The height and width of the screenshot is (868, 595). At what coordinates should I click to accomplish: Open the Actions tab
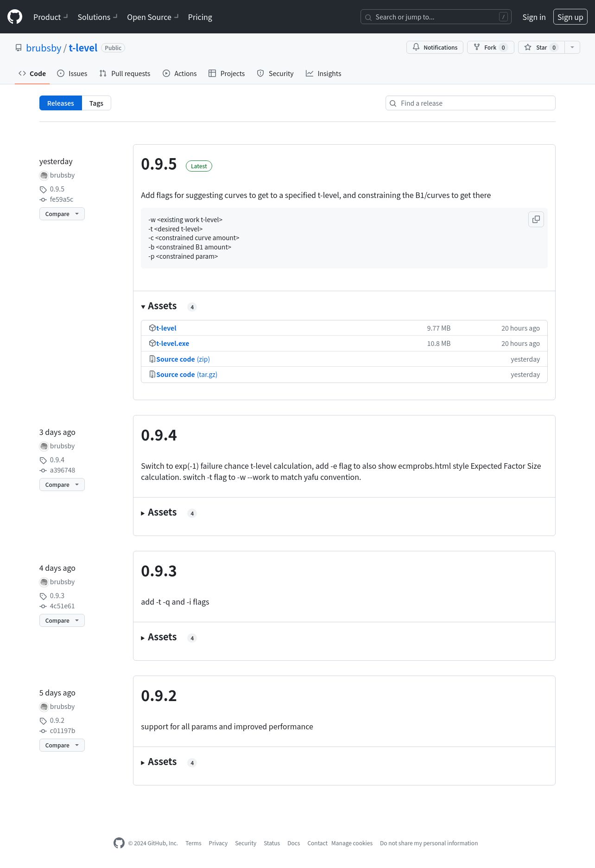point(180,73)
